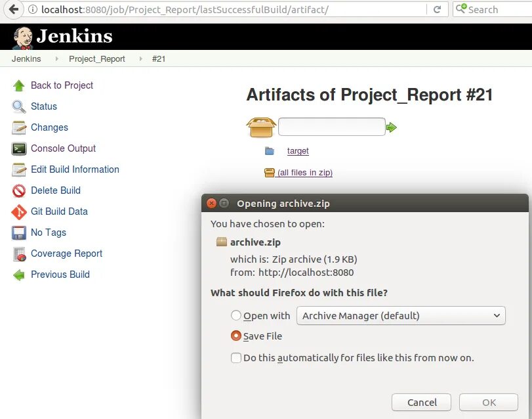Open the Back to Project link
This screenshot has width=532, height=419.
coord(62,85)
